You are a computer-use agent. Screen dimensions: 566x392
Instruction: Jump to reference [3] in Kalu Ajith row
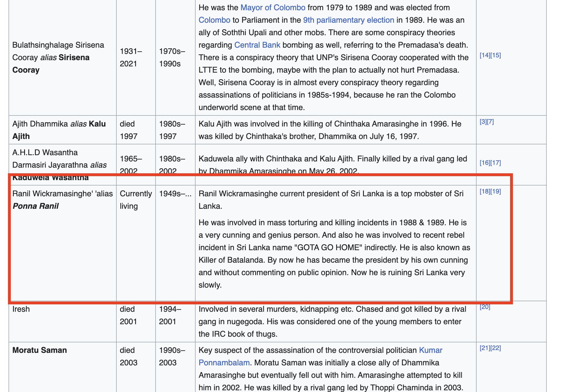[483, 122]
